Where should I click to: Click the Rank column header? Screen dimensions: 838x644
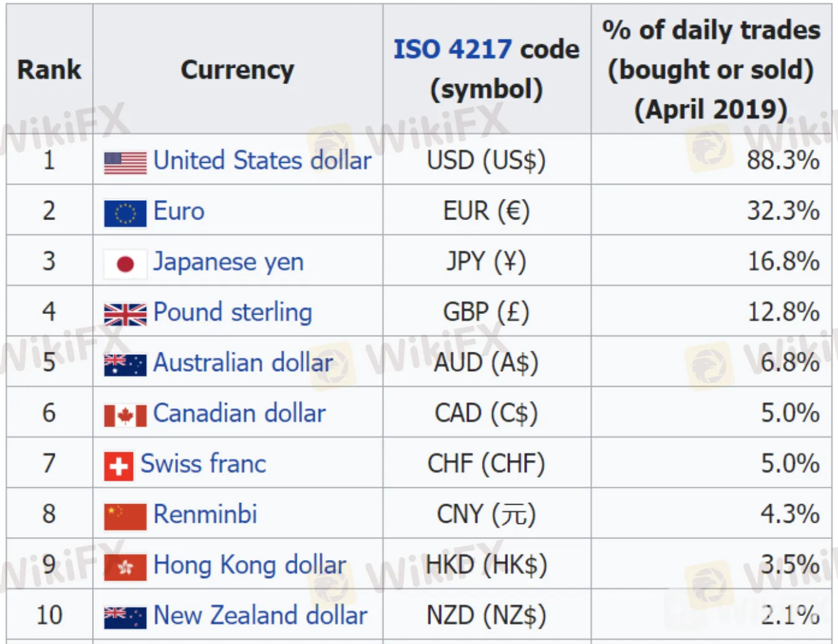tap(49, 70)
